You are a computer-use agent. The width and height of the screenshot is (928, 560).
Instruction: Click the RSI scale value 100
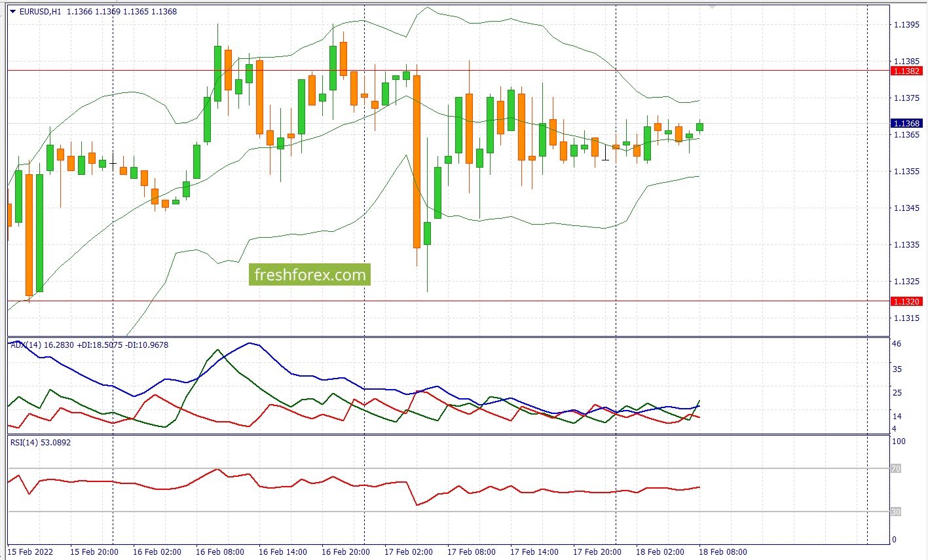(x=899, y=441)
